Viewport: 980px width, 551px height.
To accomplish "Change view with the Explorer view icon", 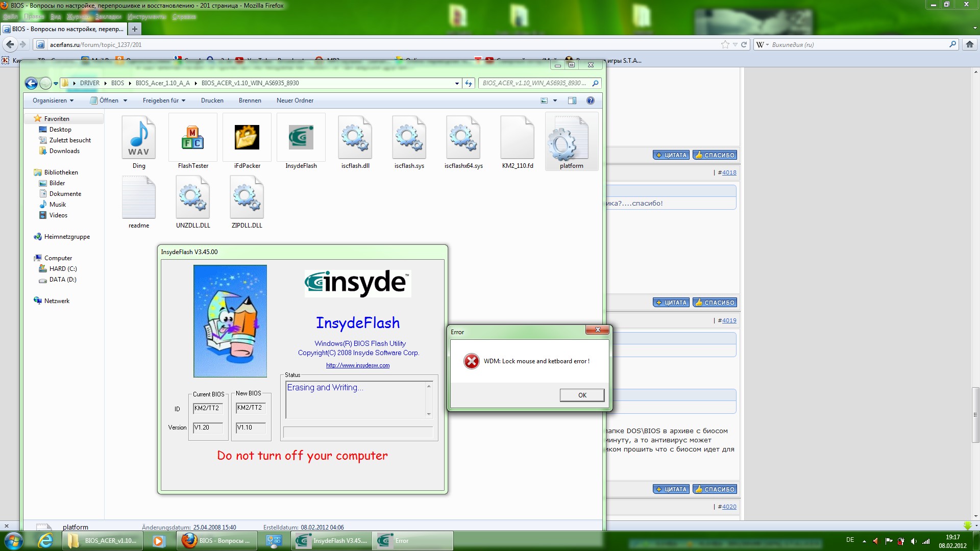I will pyautogui.click(x=544, y=101).
